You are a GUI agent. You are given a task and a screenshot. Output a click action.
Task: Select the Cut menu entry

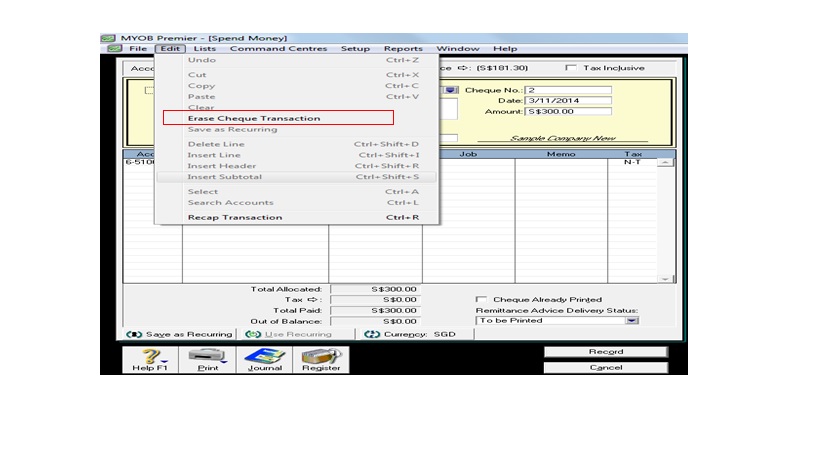(x=297, y=75)
